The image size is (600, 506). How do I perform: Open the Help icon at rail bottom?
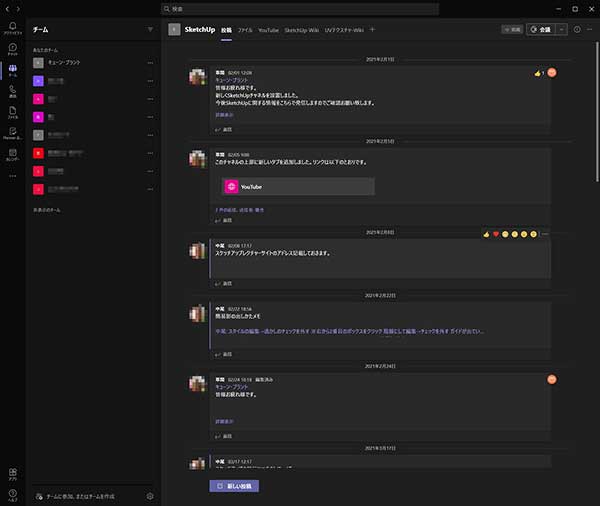point(13,495)
